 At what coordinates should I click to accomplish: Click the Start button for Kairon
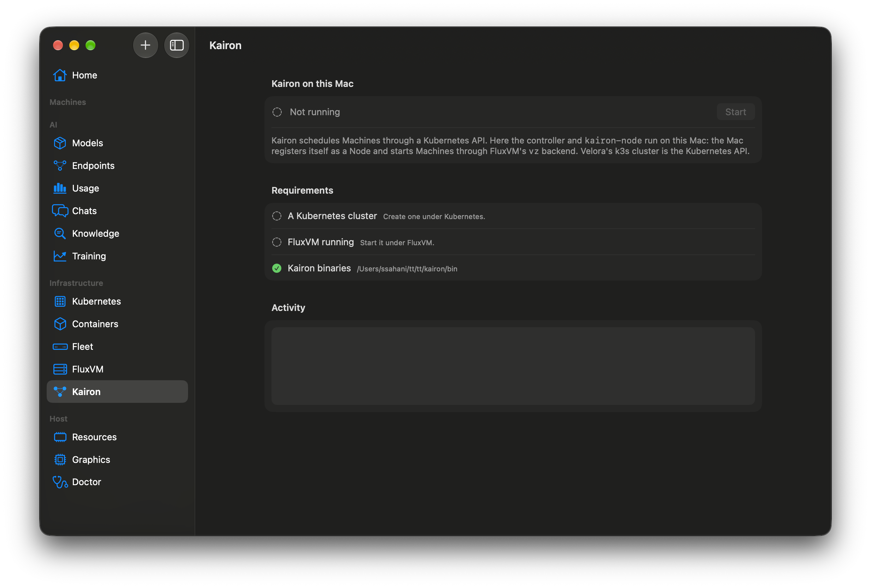pyautogui.click(x=736, y=112)
